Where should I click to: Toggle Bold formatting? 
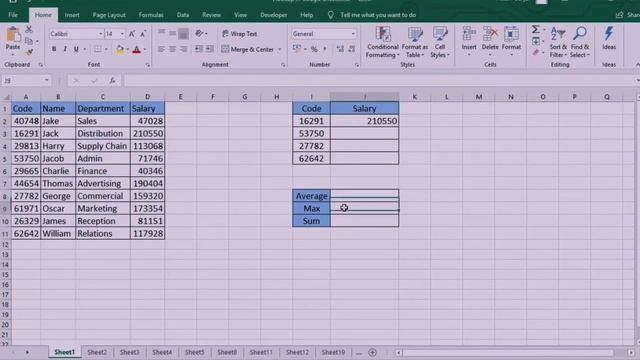[x=54, y=49]
